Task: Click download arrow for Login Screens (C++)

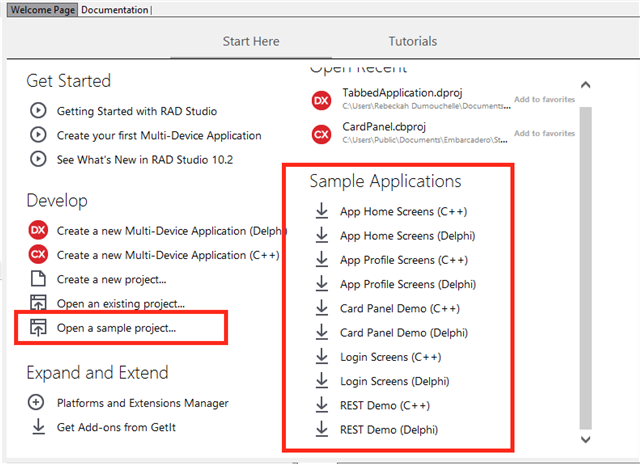Action: pos(322,356)
